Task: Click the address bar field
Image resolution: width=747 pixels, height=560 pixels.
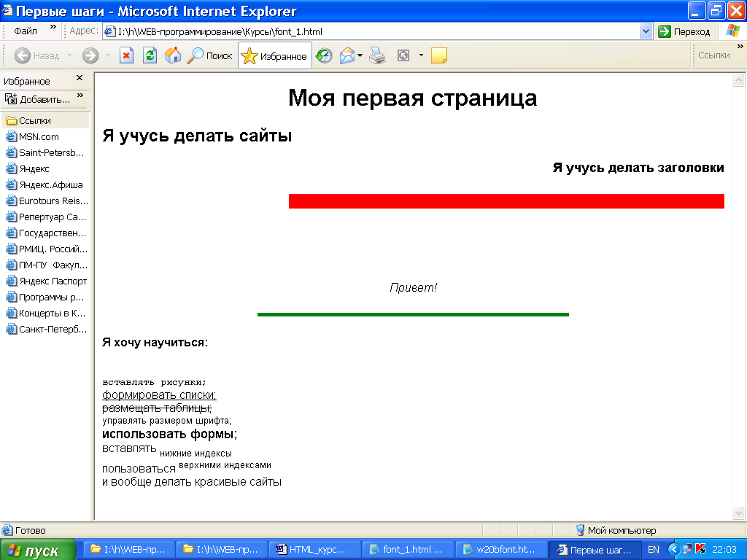Action: (x=371, y=31)
